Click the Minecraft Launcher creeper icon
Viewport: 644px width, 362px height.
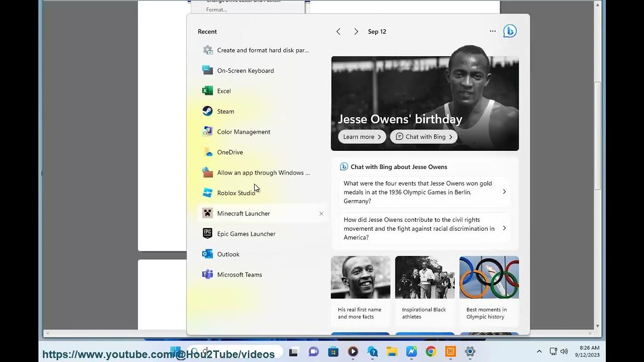[x=207, y=213]
